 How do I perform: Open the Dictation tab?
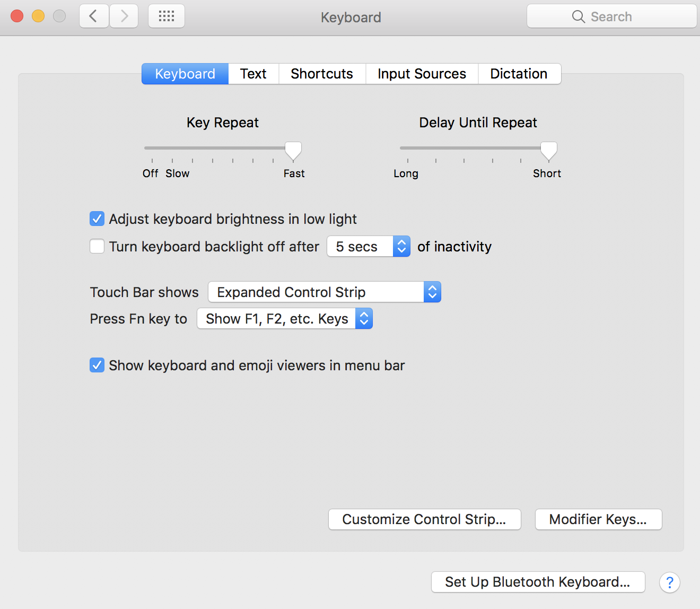[x=519, y=73]
